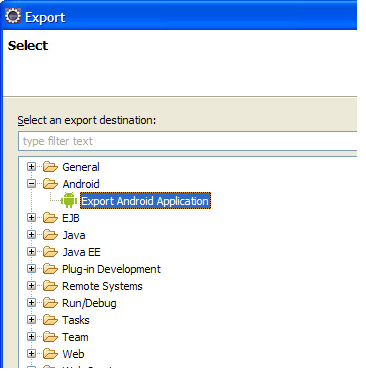Click the green Android robot icon
Screen dimensions: 366x372
click(69, 200)
